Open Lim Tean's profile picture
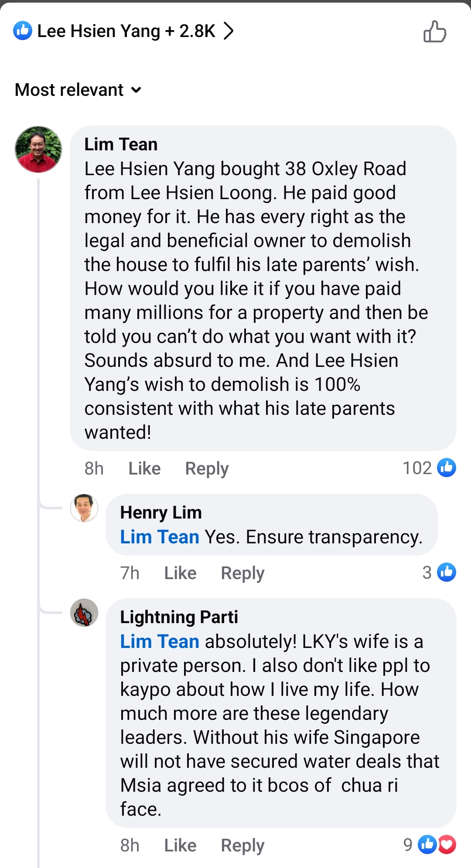Viewport: 471px width, 868px height. 38,149
